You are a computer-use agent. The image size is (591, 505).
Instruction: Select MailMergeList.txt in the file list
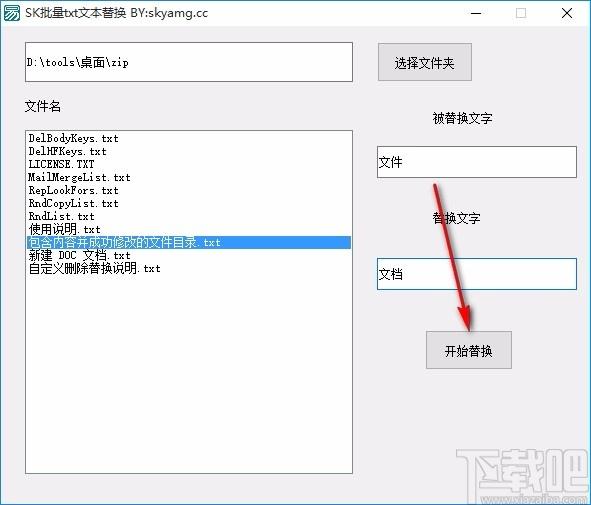pyautogui.click(x=189, y=178)
